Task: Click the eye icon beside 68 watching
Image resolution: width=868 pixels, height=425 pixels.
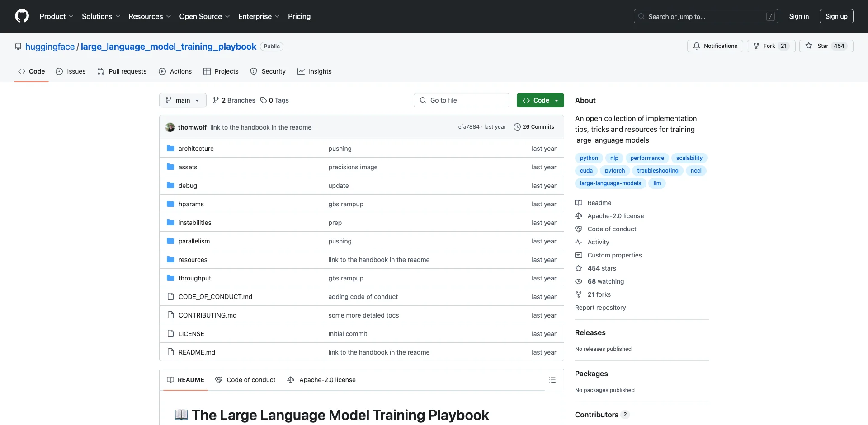Action: coord(579,281)
